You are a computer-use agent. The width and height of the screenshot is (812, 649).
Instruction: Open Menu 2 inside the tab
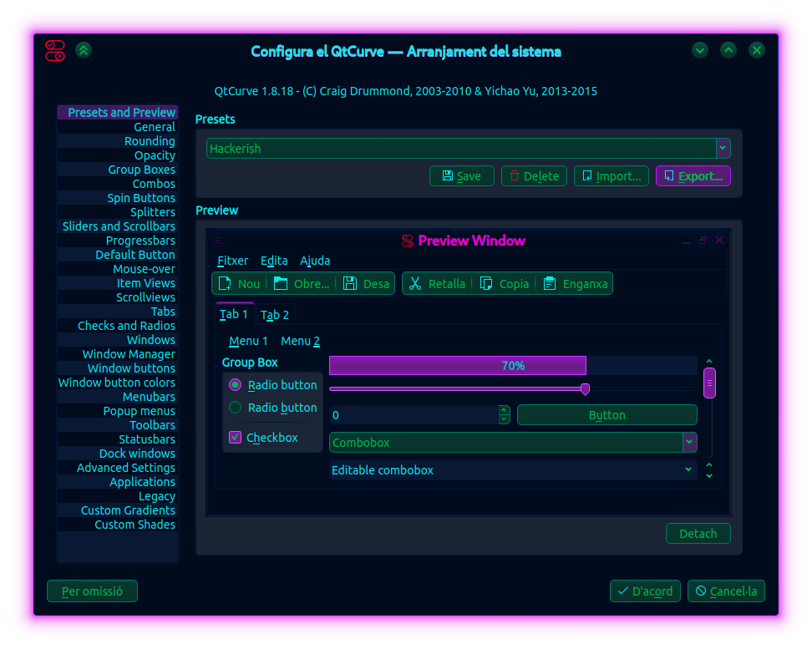click(301, 341)
